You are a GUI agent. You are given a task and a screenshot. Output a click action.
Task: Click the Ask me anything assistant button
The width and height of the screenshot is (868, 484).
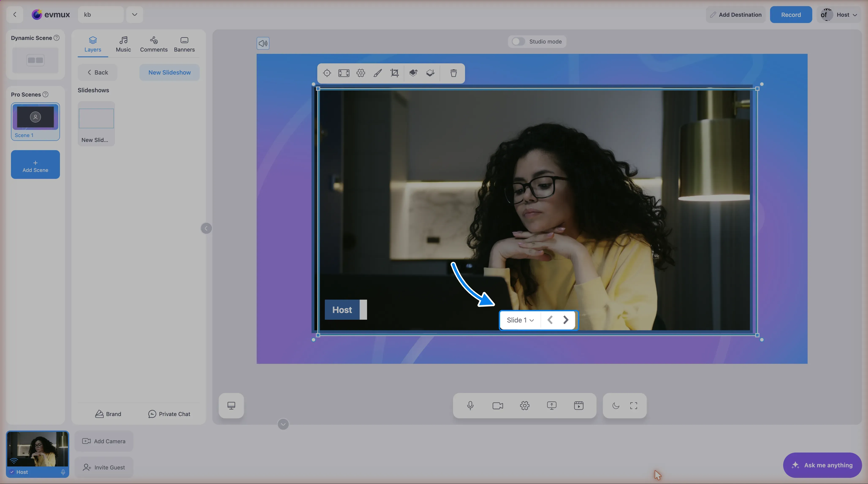823,465
